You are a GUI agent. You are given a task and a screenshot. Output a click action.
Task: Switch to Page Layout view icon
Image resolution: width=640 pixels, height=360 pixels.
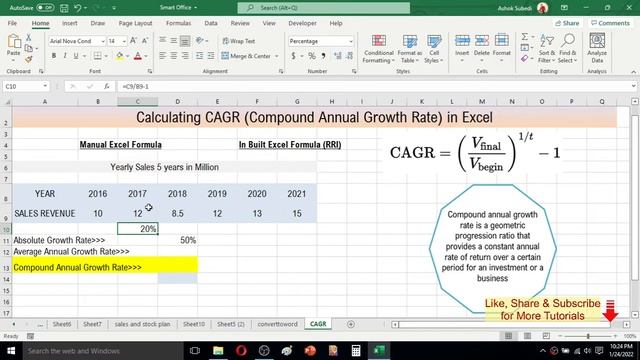527,336
